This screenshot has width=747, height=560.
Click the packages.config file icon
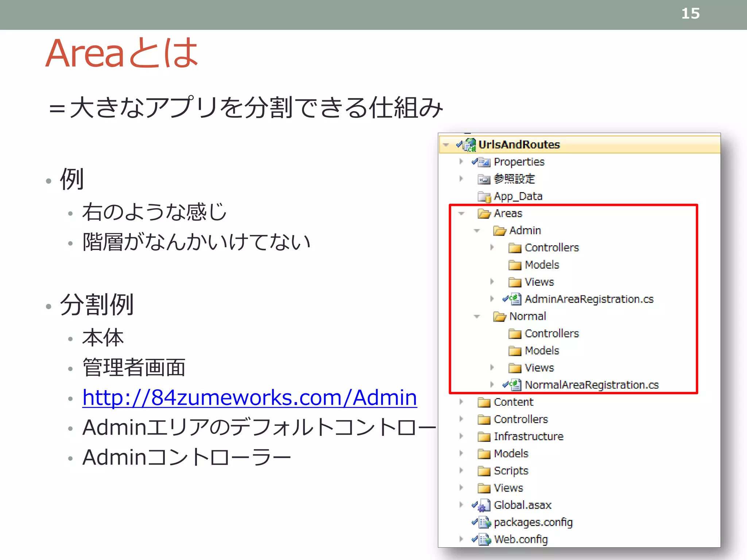click(485, 522)
